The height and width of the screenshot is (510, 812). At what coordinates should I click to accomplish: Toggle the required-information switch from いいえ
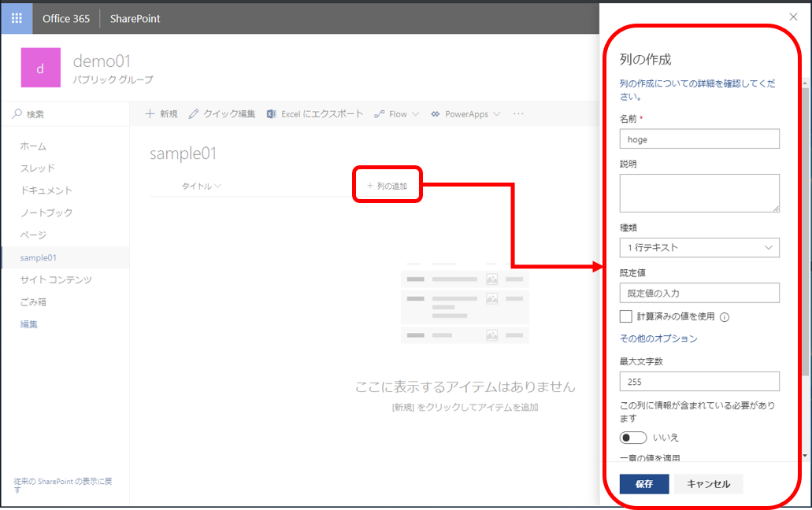(633, 437)
